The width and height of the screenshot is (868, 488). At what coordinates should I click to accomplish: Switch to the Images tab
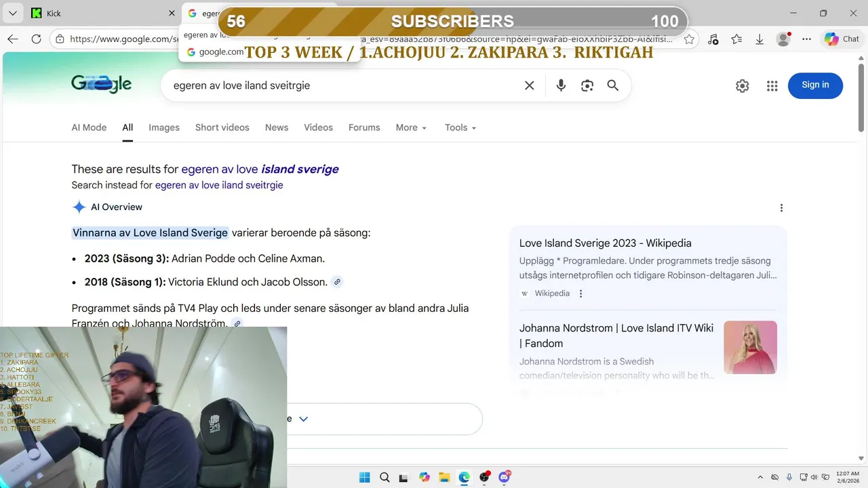[164, 127]
